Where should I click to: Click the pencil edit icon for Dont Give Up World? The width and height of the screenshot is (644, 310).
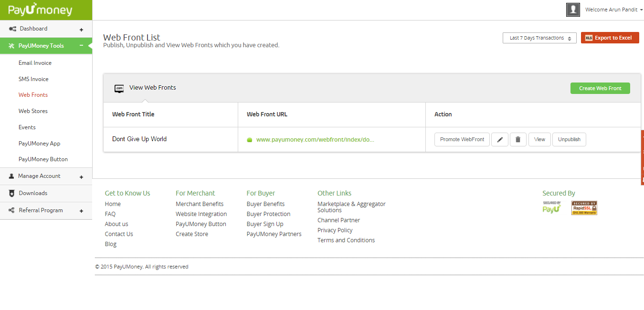(x=500, y=140)
